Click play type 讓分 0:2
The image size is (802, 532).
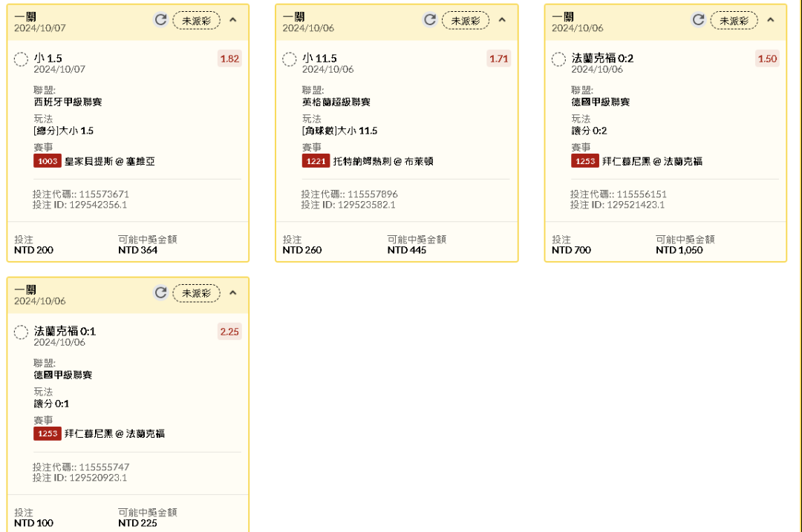coord(589,131)
